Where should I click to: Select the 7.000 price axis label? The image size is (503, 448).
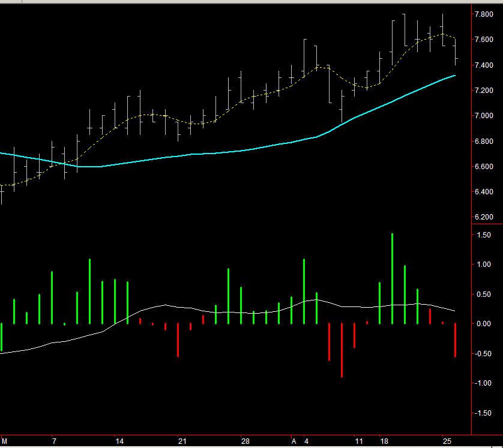[484, 116]
